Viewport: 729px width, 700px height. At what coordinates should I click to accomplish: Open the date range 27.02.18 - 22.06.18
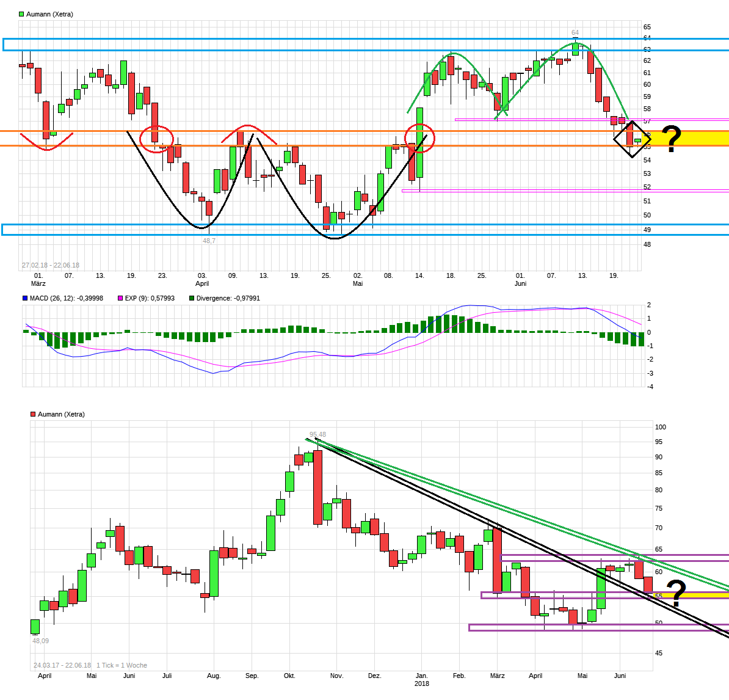[50, 264]
